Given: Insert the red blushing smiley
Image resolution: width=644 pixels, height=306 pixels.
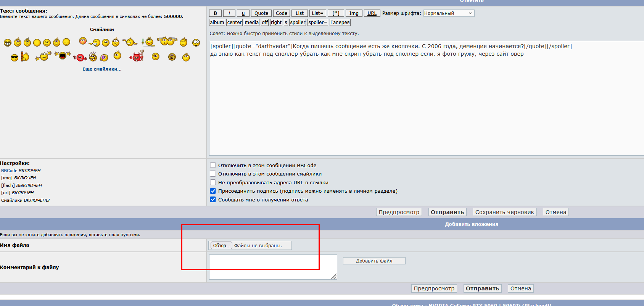Looking at the screenshot, I should click(x=83, y=41).
